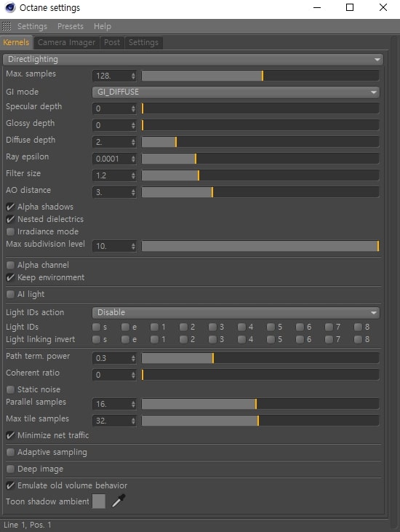Check Light linking invert checkbox number 1
This screenshot has height=532, width=400.
pyautogui.click(x=155, y=339)
